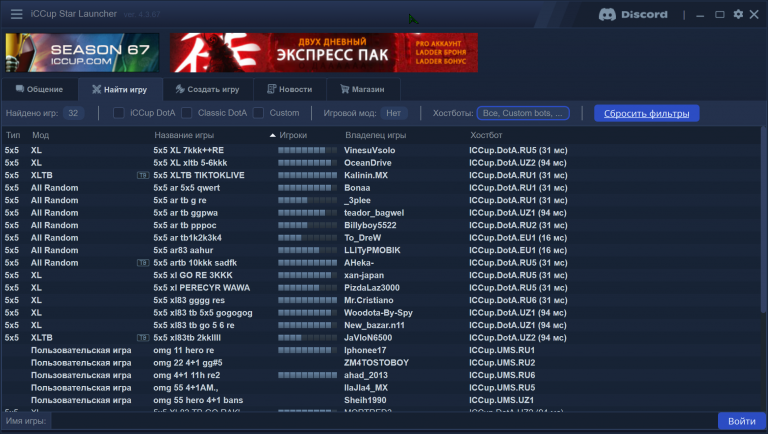Enable the iCCup DotA filter checkbox
768x434 pixels.
[x=119, y=113]
